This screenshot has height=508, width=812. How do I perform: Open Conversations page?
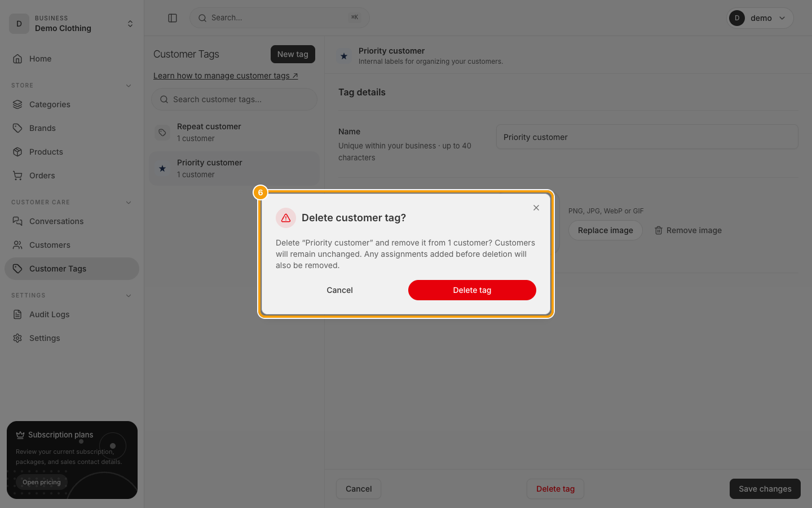pyautogui.click(x=72, y=221)
